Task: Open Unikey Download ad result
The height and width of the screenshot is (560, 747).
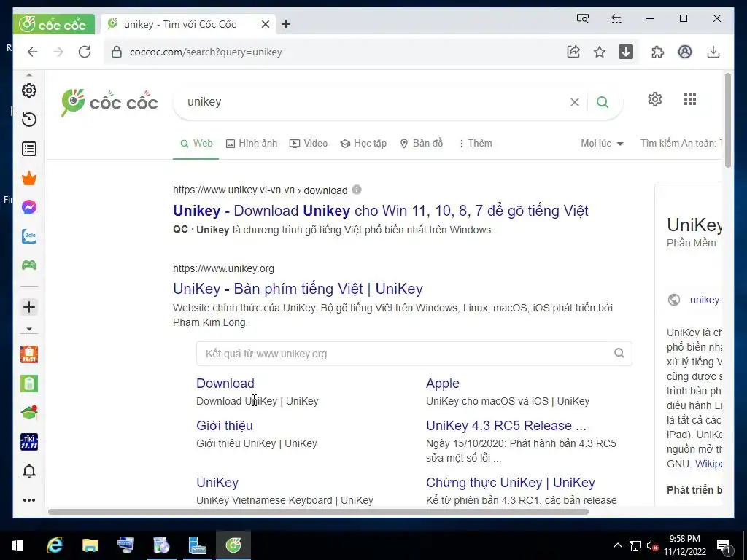Action: 381,211
